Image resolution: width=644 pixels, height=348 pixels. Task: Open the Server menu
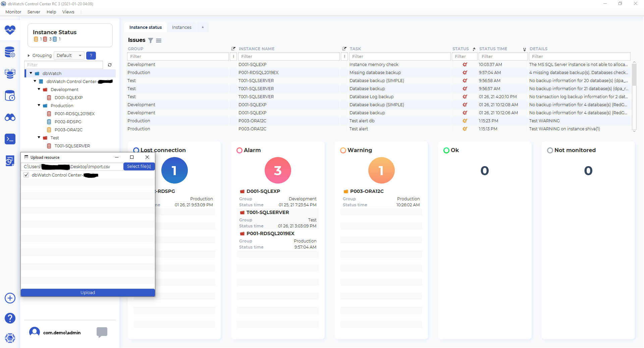34,12
